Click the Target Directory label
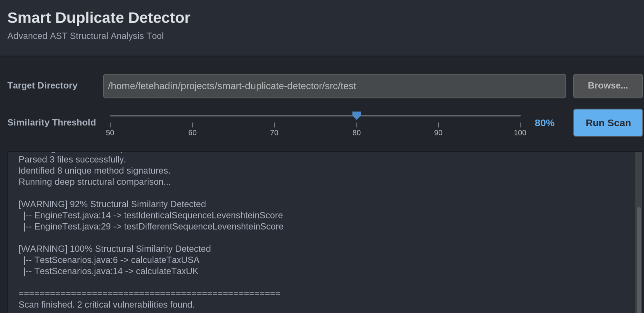This screenshot has height=313, width=644. (x=43, y=85)
